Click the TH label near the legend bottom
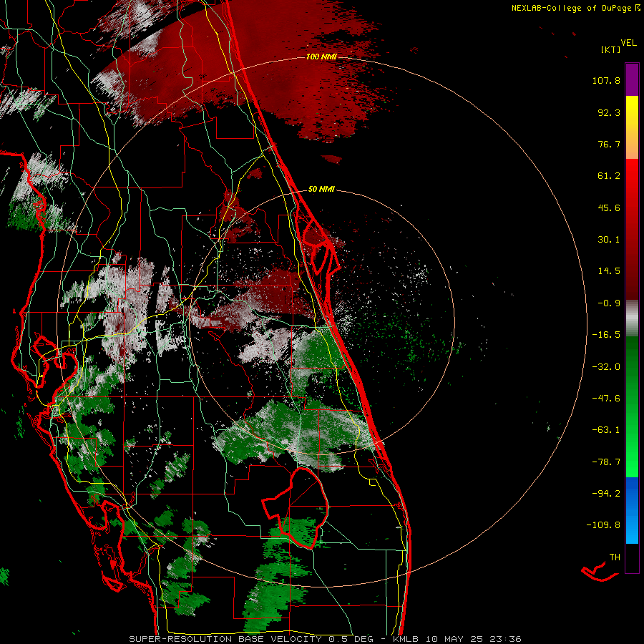The height and width of the screenshot is (644, 644). [x=615, y=557]
